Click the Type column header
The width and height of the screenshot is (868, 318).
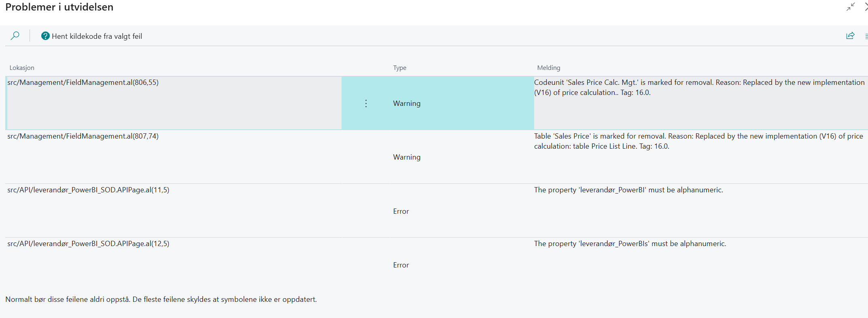click(399, 68)
